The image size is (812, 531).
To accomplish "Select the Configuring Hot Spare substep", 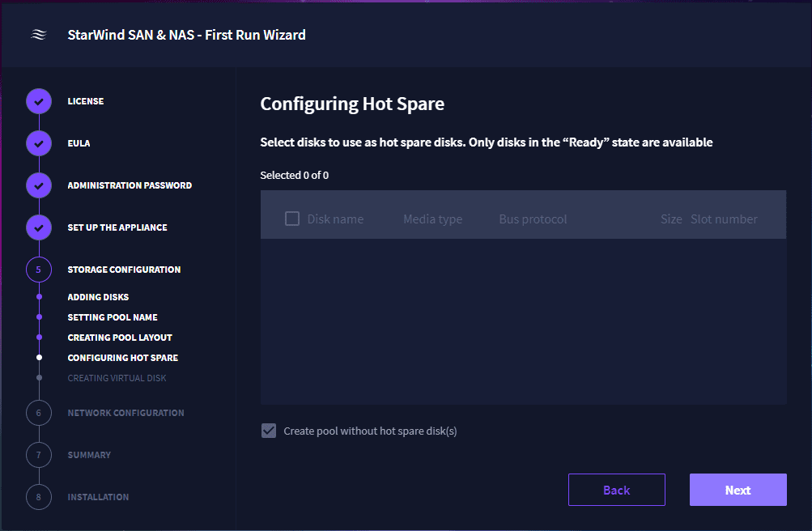I will click(123, 358).
